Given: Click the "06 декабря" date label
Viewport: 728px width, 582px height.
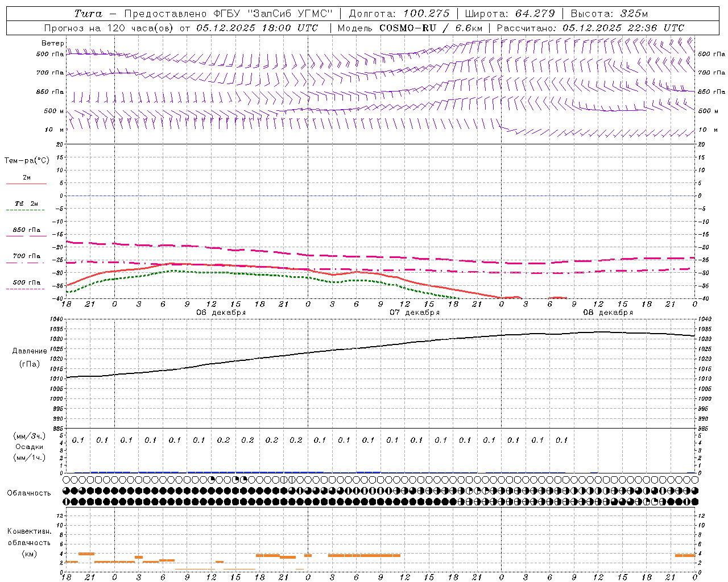Looking at the screenshot, I should (221, 313).
